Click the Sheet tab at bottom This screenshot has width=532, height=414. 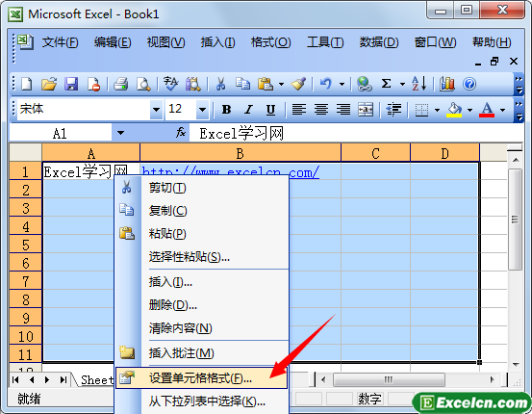(x=96, y=379)
